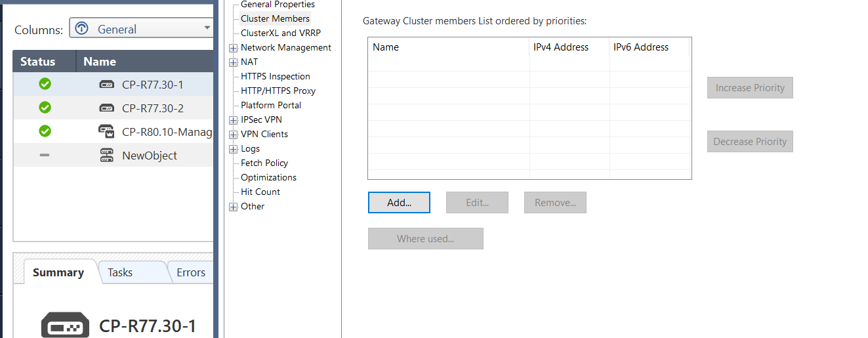Select the VPN Clients tree label
Image resolution: width=868 pixels, height=338 pixels.
click(x=264, y=134)
